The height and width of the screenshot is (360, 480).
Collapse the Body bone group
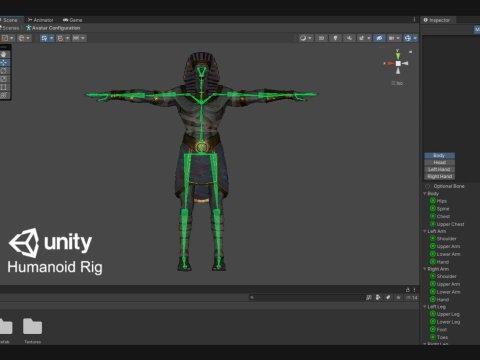pos(425,193)
